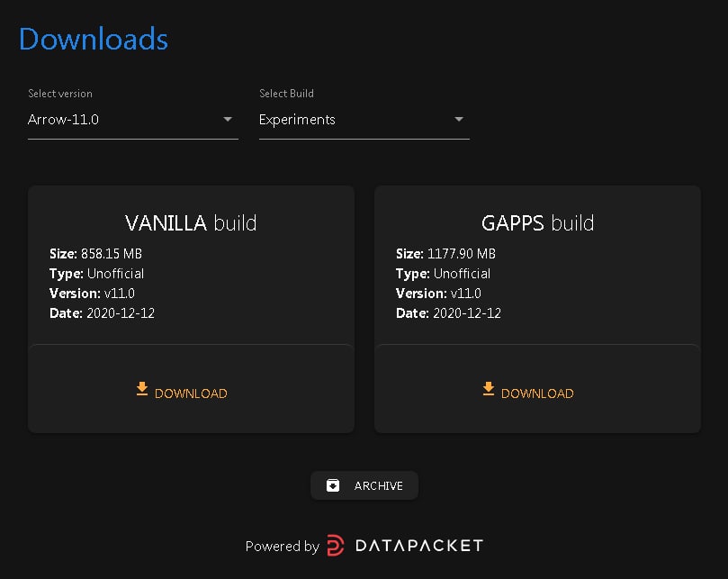Click the DATAPACKET sponsor wordmark

click(419, 546)
